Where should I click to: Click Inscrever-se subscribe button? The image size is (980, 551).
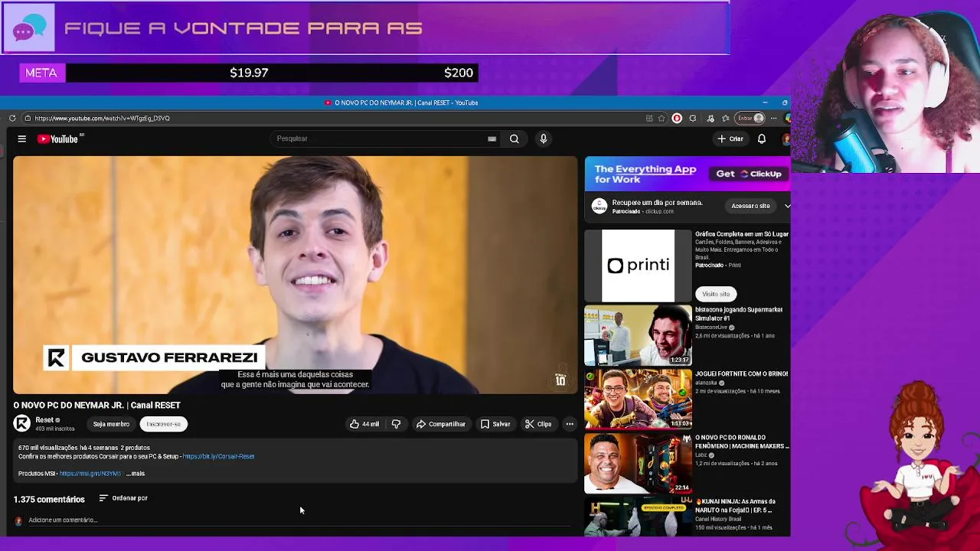coord(164,424)
